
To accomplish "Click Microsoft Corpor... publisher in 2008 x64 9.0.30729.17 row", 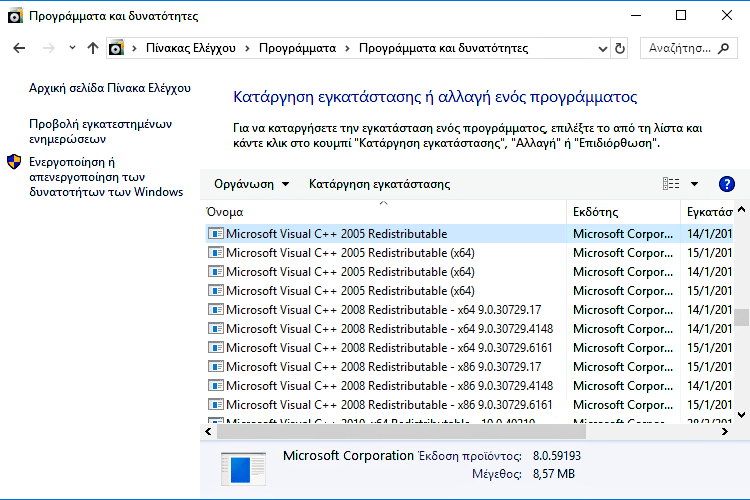I will coord(623,310).
